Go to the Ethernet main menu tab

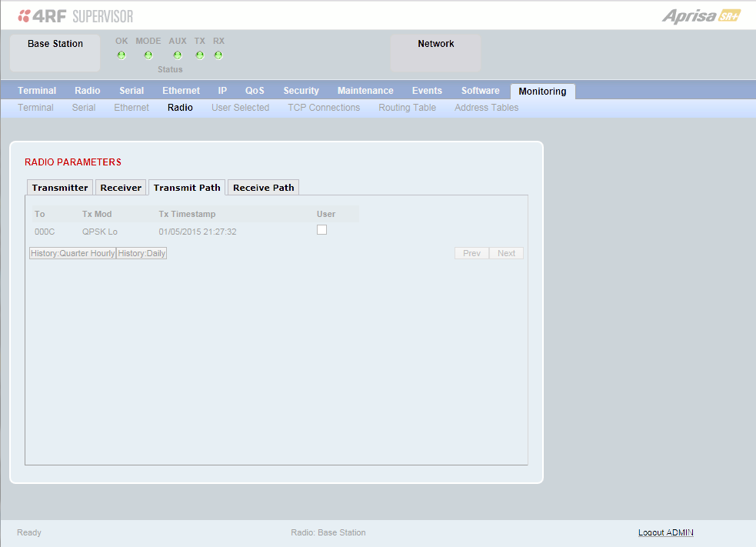coord(181,91)
